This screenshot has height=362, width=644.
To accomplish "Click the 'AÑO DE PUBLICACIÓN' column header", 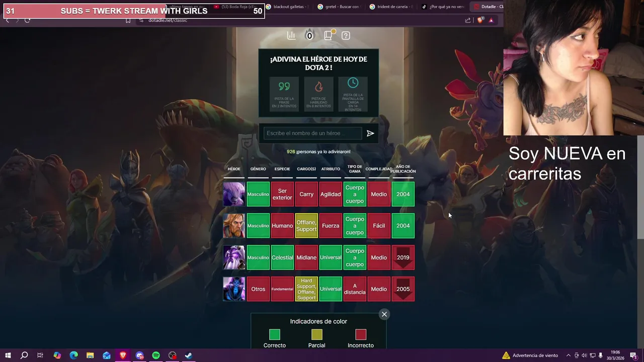I will point(403,169).
